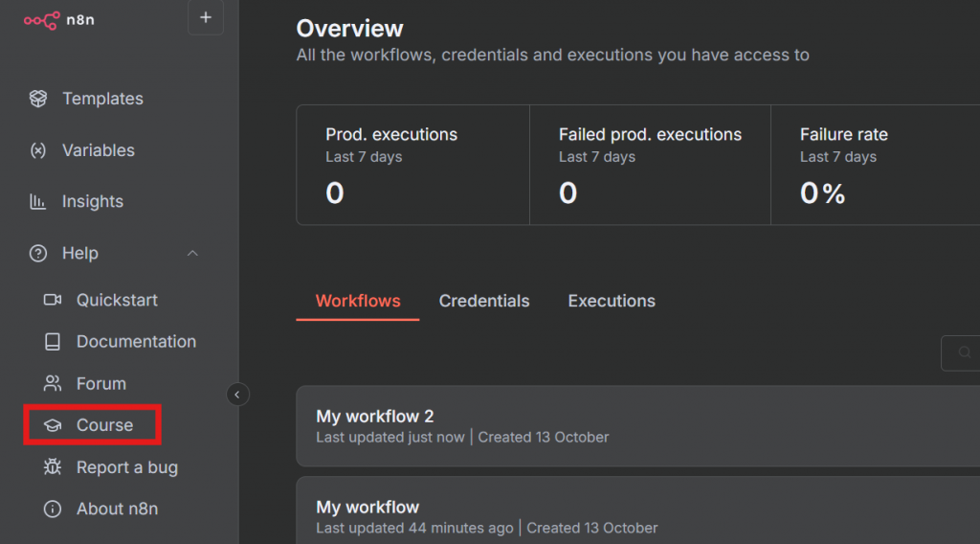Switch to the Credentials tab

tap(484, 301)
